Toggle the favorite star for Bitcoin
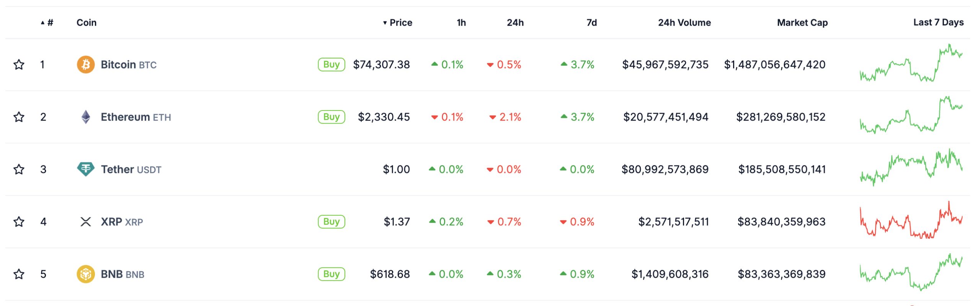 click(18, 64)
